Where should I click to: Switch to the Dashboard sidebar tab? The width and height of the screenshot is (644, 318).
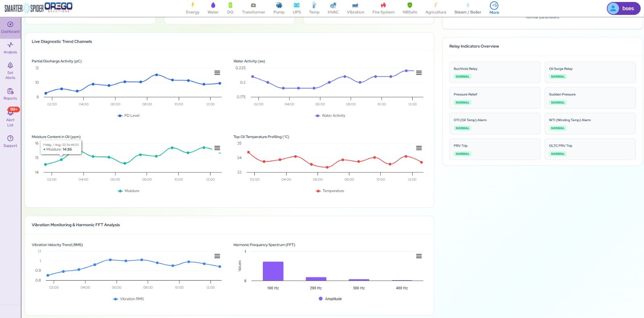10,27
